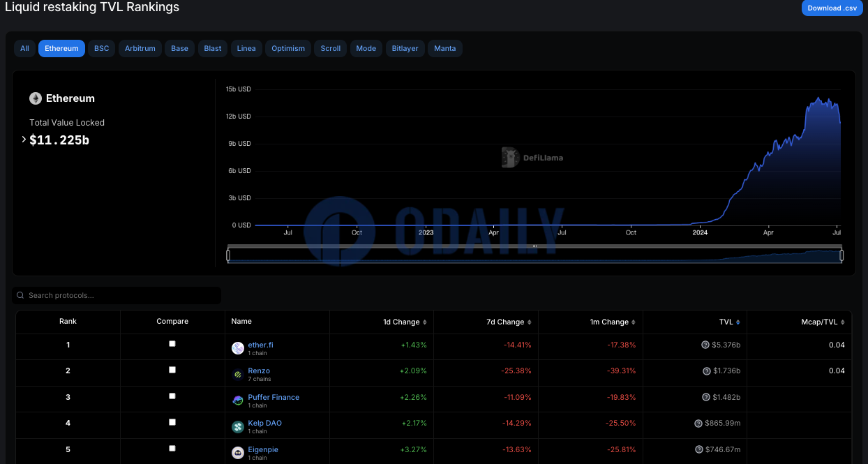Click the $11.225b total value
The width and height of the screenshot is (868, 464).
point(59,140)
